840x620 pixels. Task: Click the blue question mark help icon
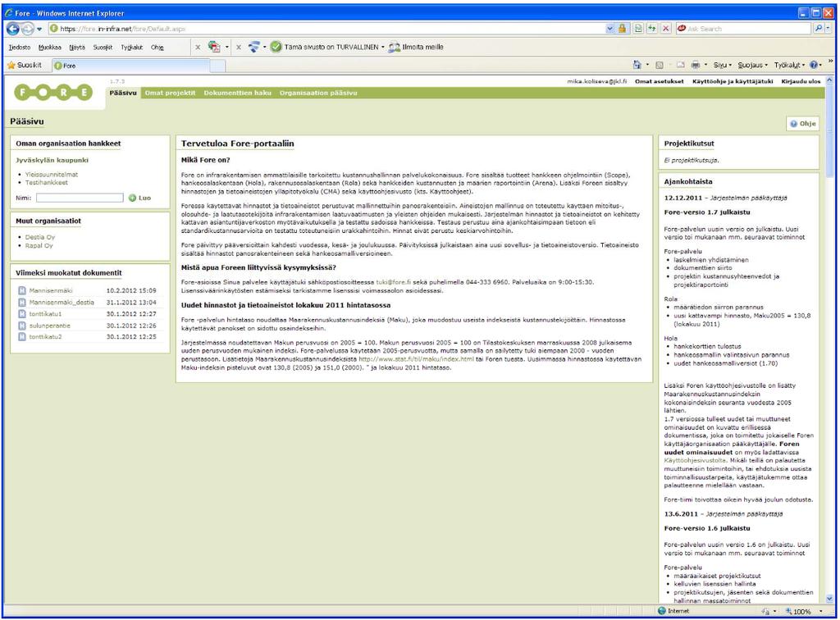[x=814, y=66]
